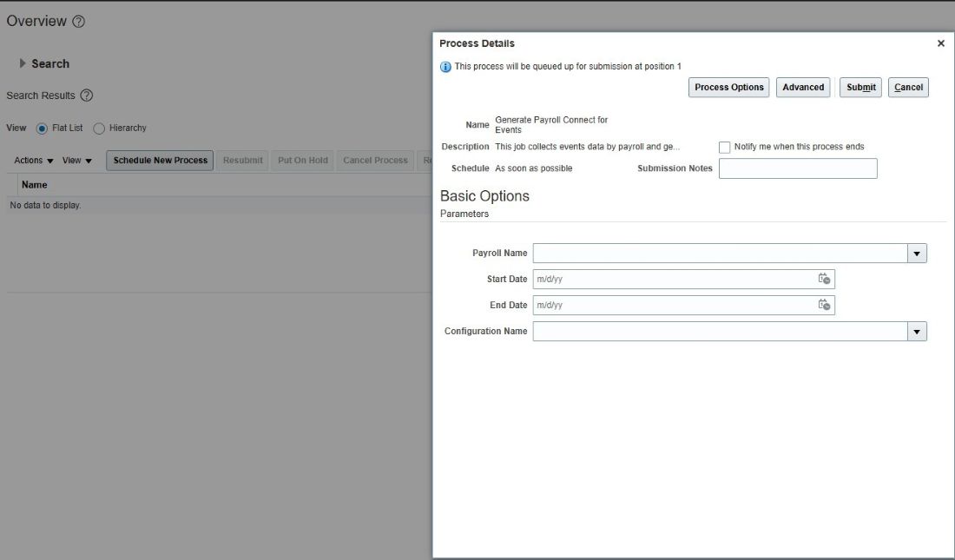Open the Configuration Name dropdown
955x560 pixels.
pos(917,331)
